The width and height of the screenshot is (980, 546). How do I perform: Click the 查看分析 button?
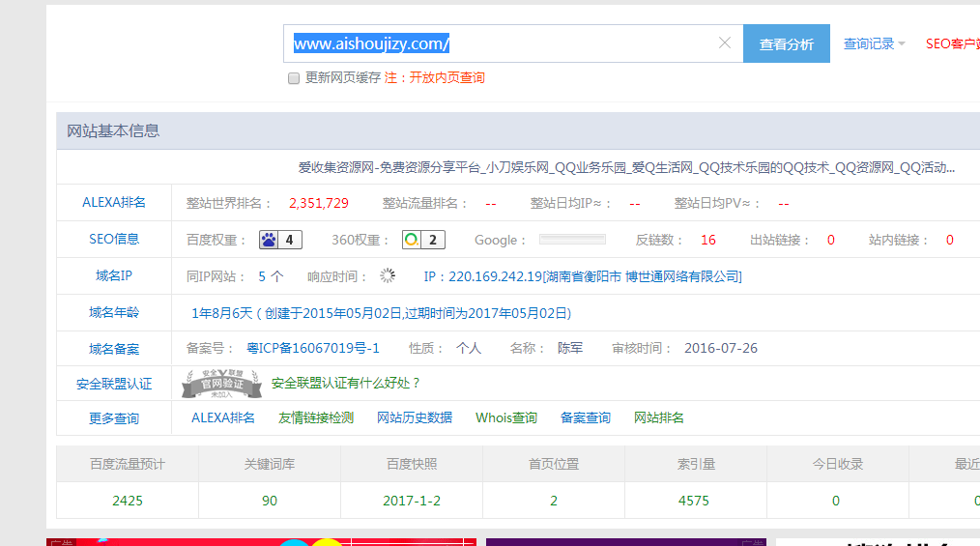(786, 43)
